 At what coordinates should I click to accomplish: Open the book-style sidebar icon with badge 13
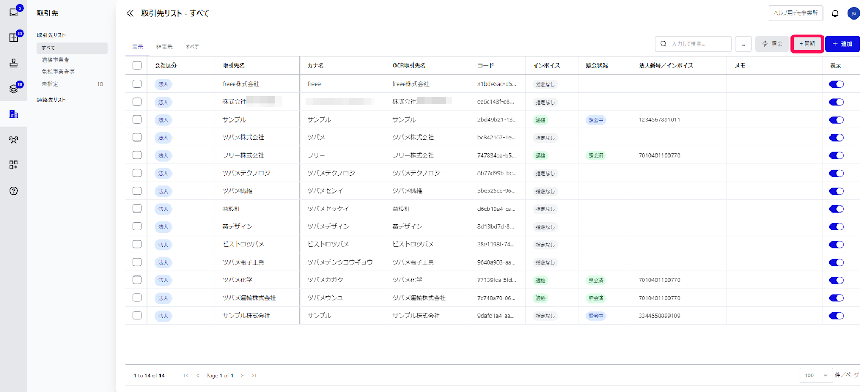14,37
